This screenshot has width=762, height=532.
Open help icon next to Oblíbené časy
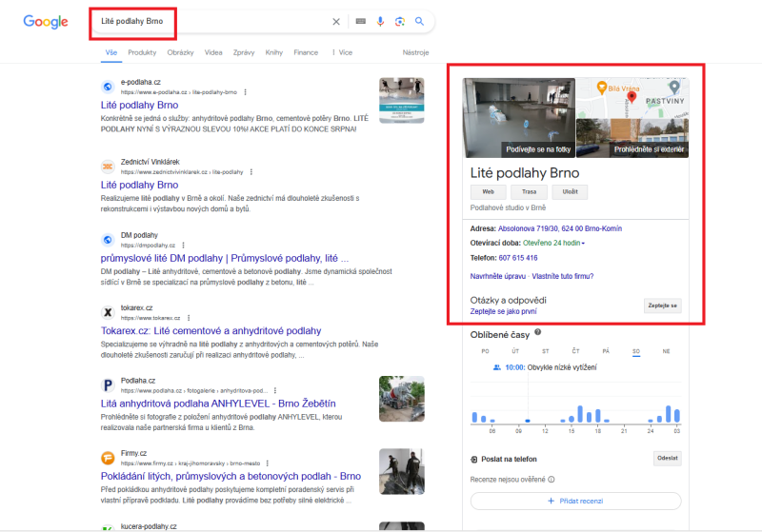538,332
